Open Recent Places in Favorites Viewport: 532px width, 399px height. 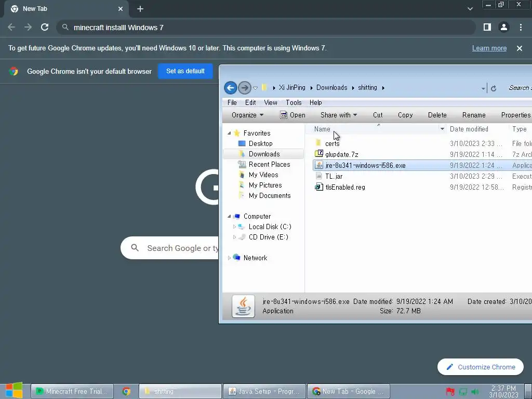coord(269,164)
